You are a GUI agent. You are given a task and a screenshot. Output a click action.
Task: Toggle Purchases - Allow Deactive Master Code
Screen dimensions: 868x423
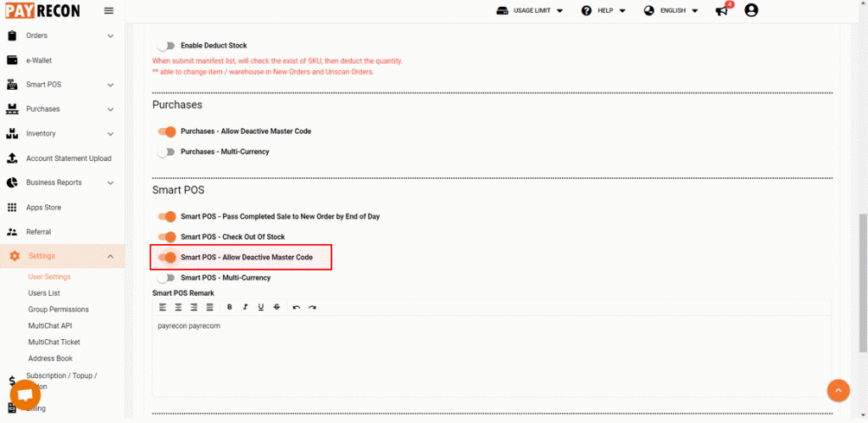pos(167,131)
